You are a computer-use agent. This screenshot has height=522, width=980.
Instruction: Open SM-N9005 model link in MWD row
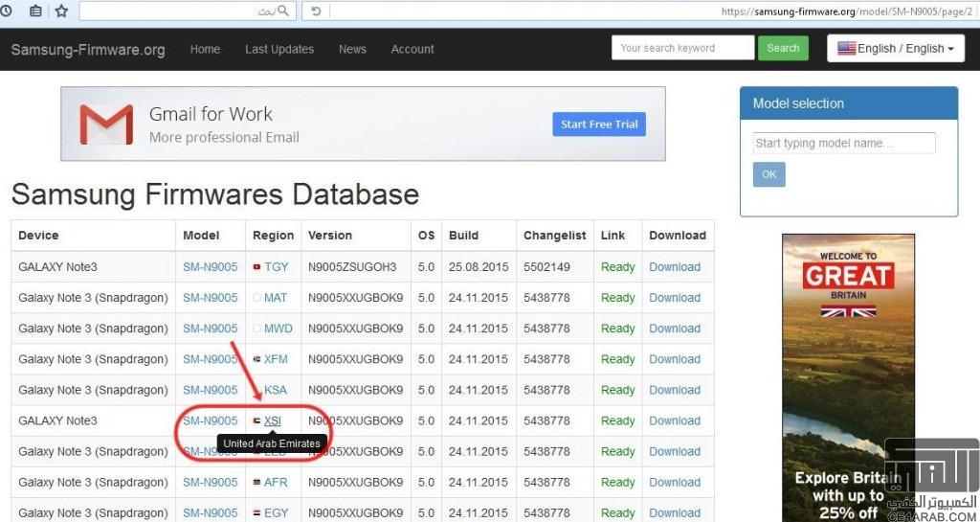[x=210, y=329]
